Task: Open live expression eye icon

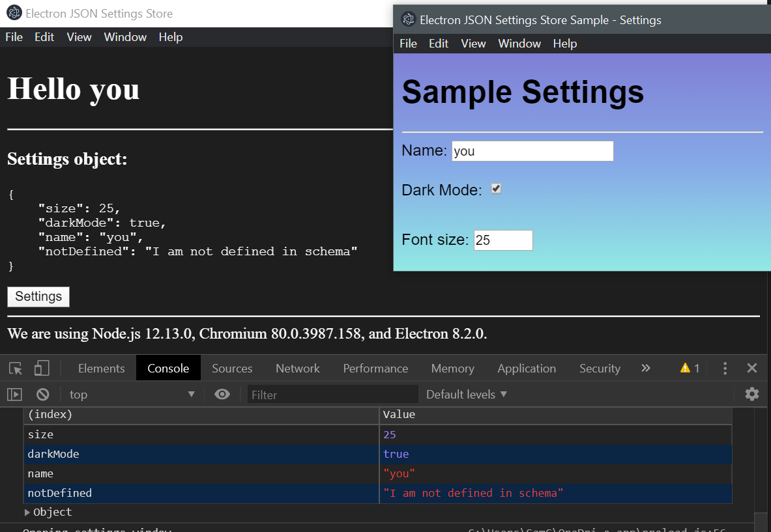Action: coord(222,395)
